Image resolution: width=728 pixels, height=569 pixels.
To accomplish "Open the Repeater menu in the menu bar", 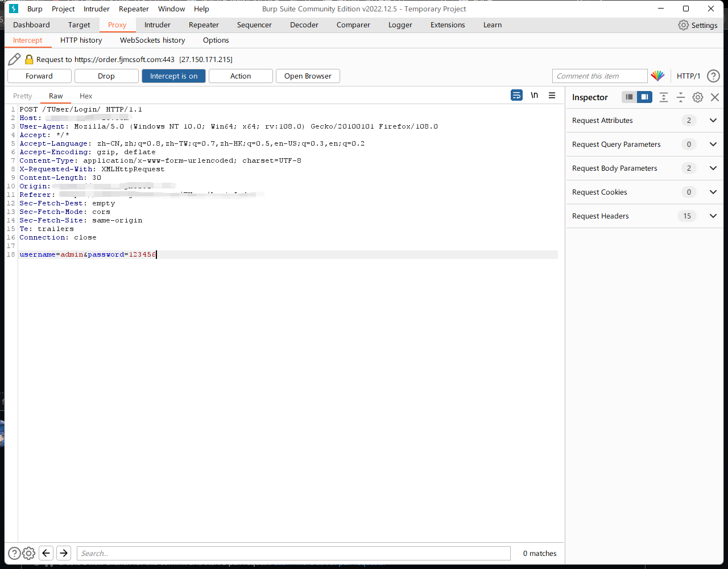I will [134, 9].
